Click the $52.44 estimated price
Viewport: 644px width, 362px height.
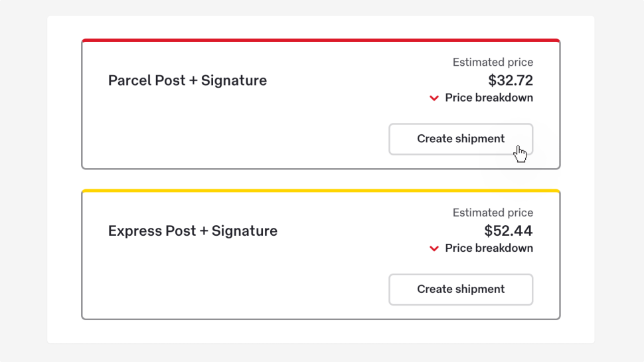coord(508,231)
